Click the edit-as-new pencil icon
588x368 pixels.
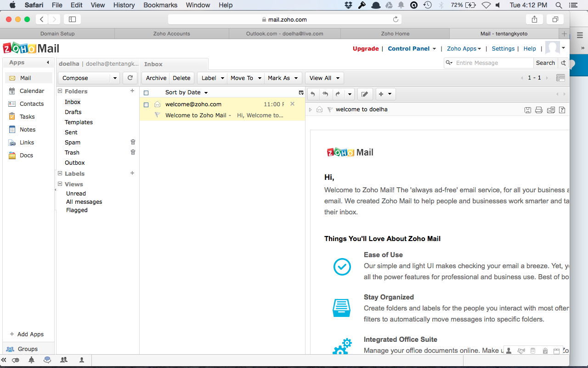point(365,94)
